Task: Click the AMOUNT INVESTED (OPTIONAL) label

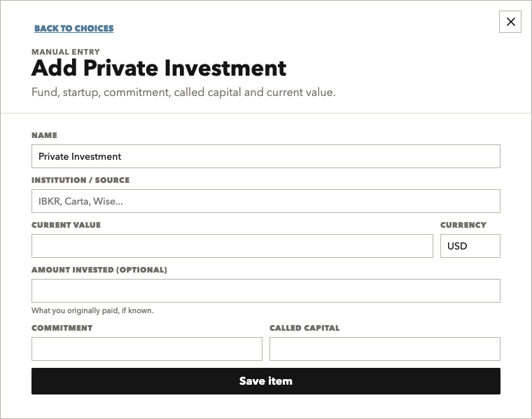Action: pos(99,270)
